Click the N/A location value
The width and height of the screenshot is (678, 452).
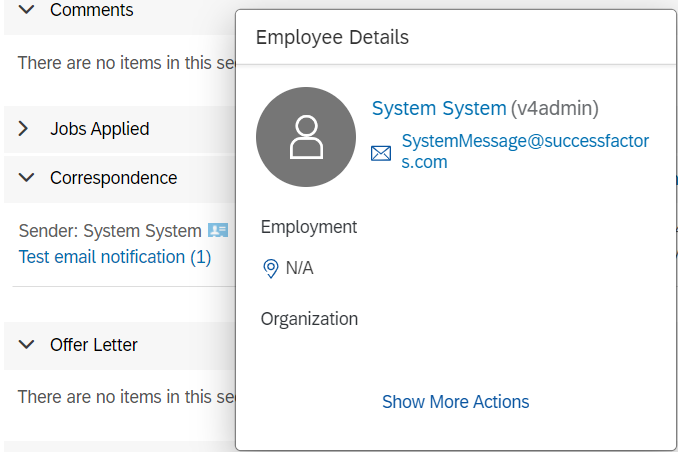[x=300, y=268]
